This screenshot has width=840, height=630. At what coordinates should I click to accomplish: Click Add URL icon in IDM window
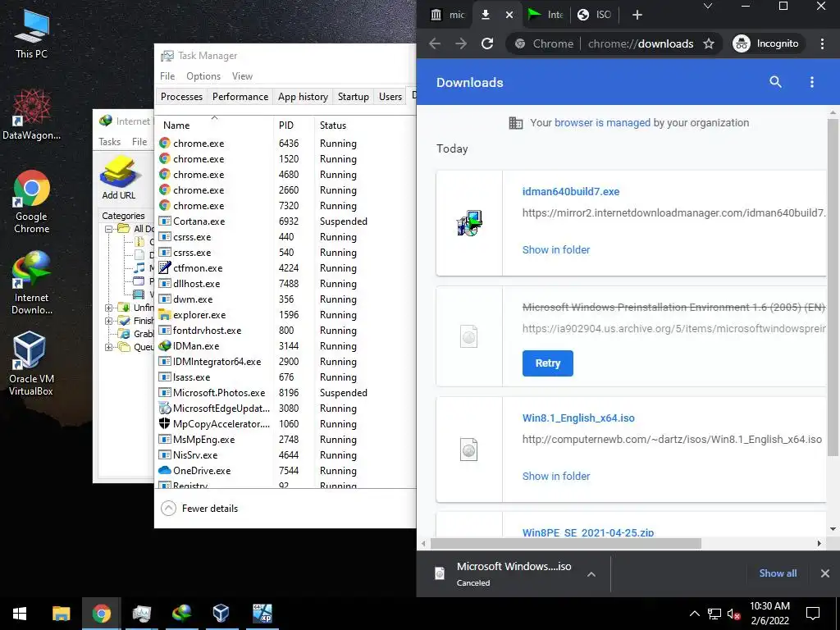(x=119, y=178)
